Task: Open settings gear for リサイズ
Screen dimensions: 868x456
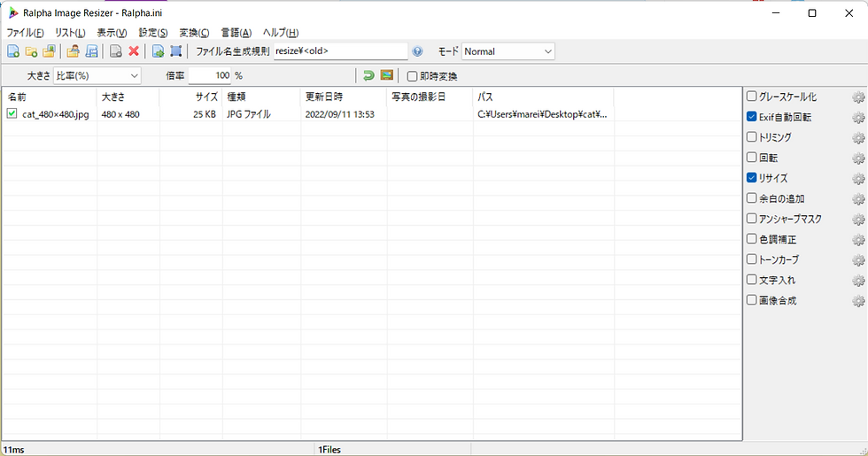Action: (x=858, y=179)
